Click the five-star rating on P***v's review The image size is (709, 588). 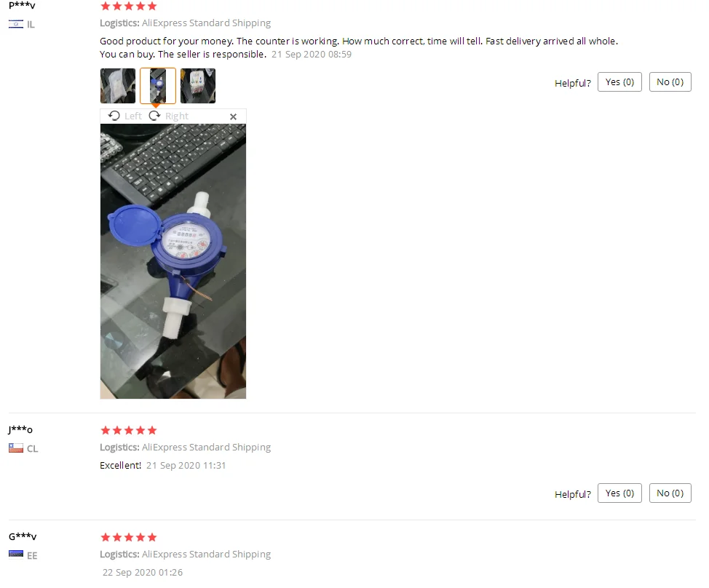coord(129,7)
